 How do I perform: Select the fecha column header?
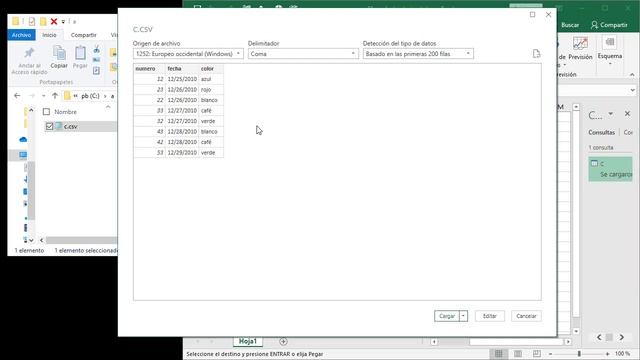182,69
